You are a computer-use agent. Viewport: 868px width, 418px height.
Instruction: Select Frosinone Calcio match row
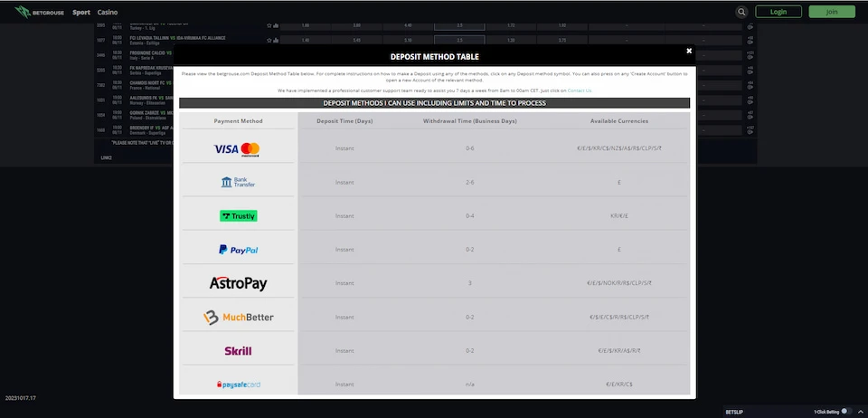click(x=135, y=55)
